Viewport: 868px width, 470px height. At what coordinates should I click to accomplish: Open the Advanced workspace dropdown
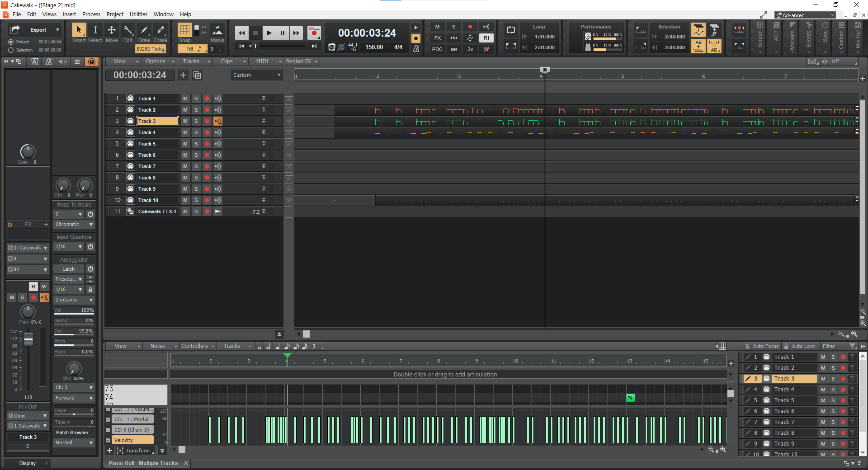[805, 15]
